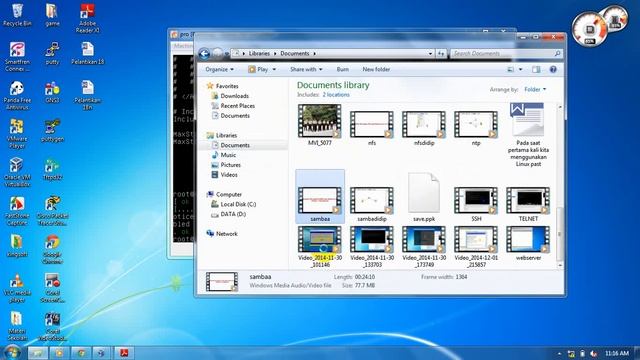Image resolution: width=640 pixels, height=360 pixels.
Task: Click the network icon in system tray
Action: [x=571, y=353]
